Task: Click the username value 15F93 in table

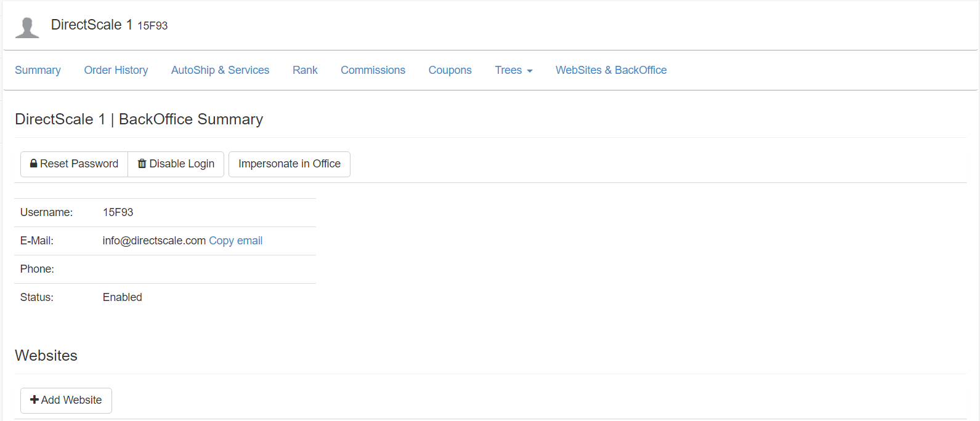Action: click(x=118, y=212)
